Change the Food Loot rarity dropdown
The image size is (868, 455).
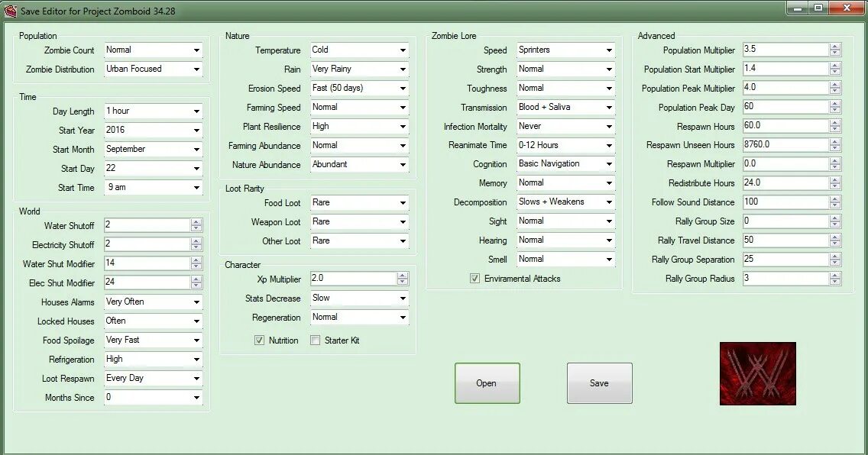[359, 203]
